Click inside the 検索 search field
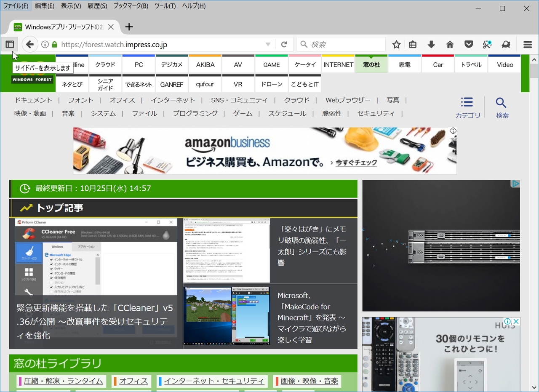539x392 pixels. [x=341, y=44]
